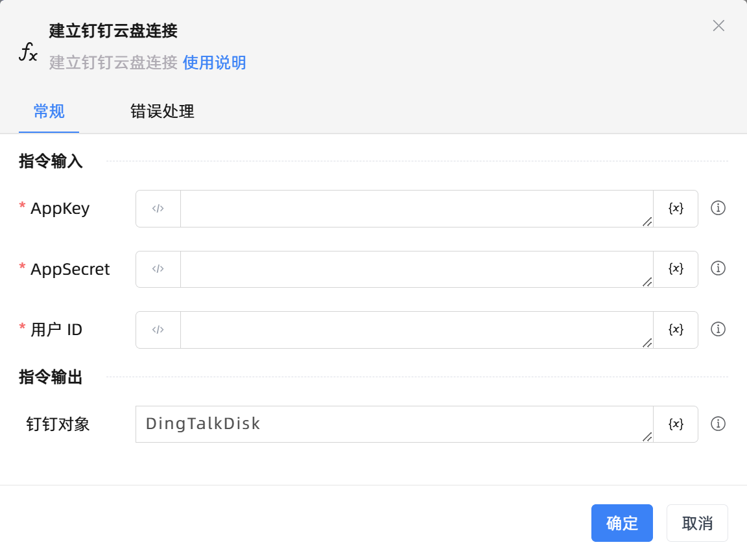The width and height of the screenshot is (747, 560).
Task: Open variable picker {x} for AppKey
Action: coord(676,209)
